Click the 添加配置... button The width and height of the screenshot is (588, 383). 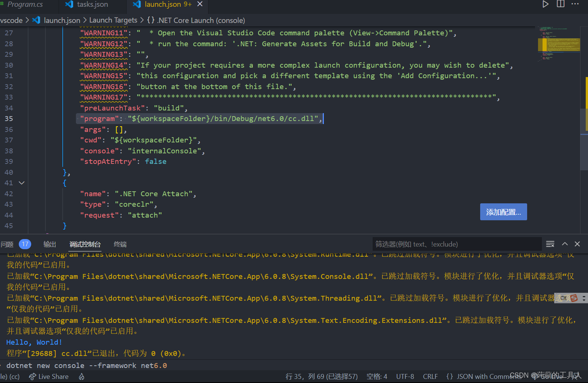coord(503,212)
